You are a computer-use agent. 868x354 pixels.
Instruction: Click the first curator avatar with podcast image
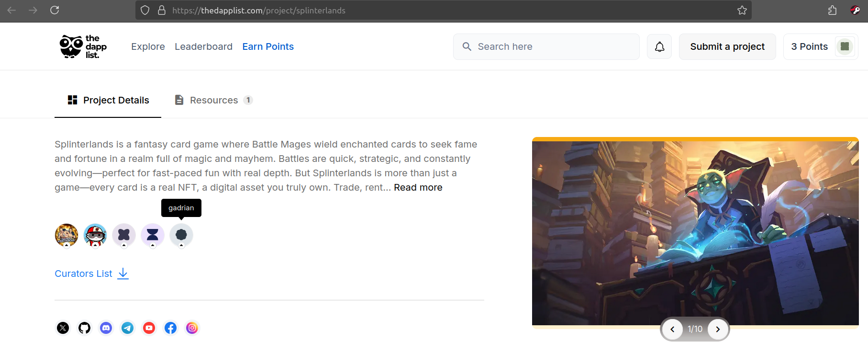(67, 235)
